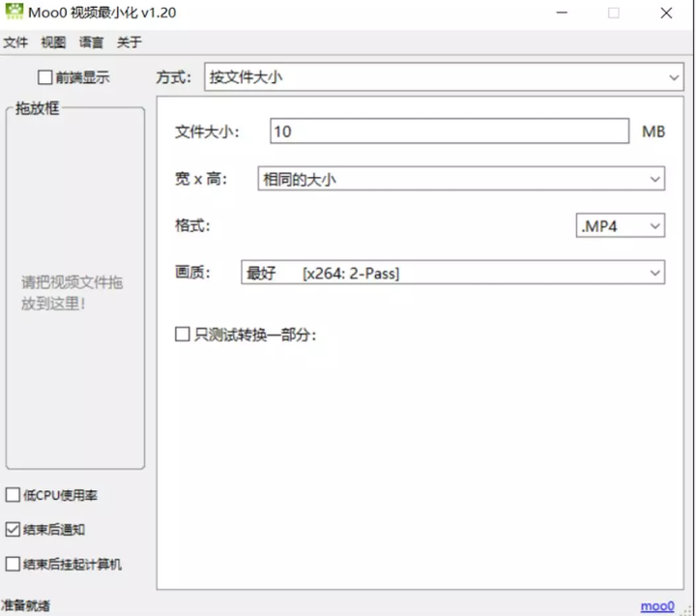Close the Moo0 window
The image size is (696, 616).
tap(666, 14)
